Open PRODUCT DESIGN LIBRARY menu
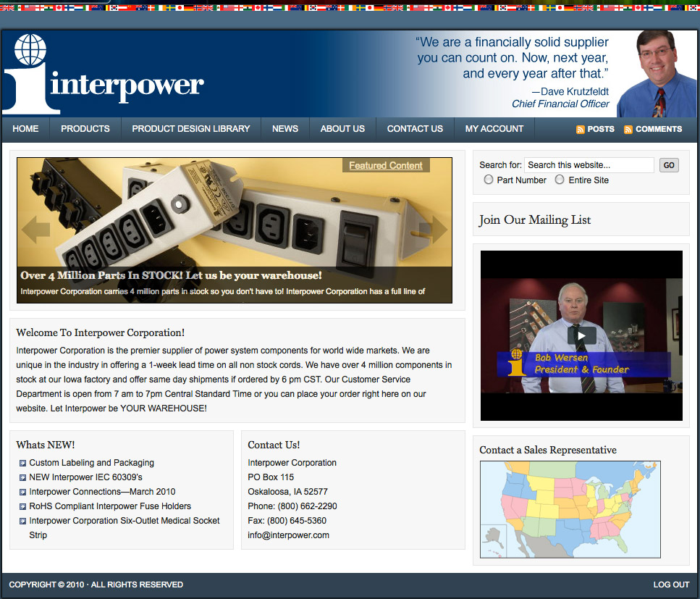700x599 pixels. [191, 129]
